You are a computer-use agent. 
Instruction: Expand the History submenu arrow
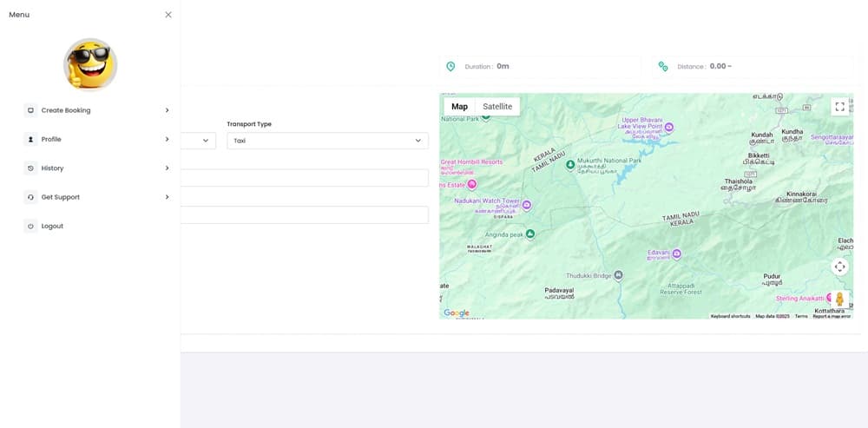[x=167, y=168]
